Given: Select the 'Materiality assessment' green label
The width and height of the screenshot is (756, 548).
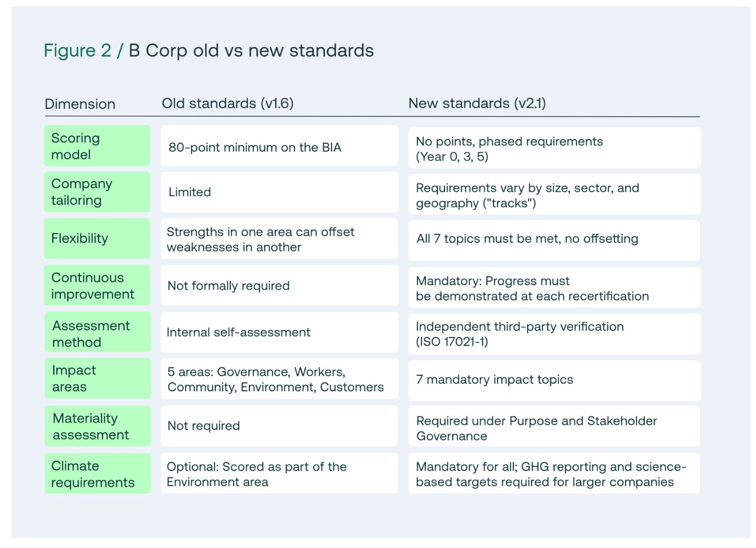Looking at the screenshot, I should (x=97, y=426).
